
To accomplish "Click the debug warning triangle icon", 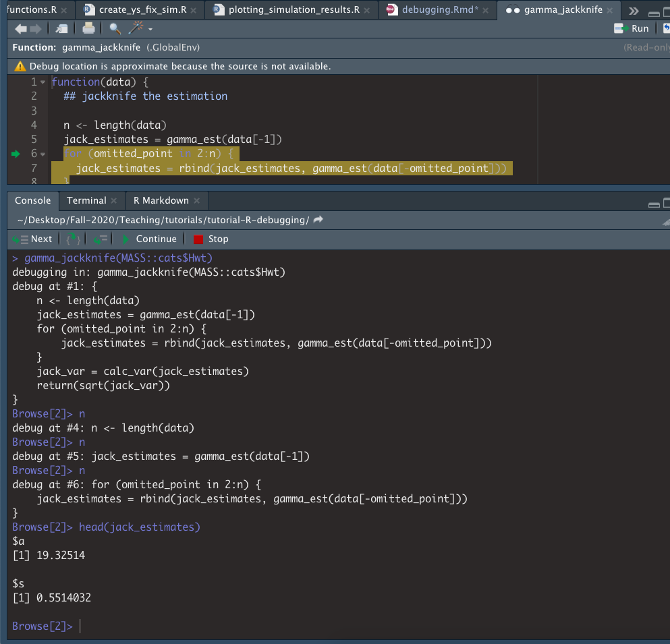I will click(20, 66).
